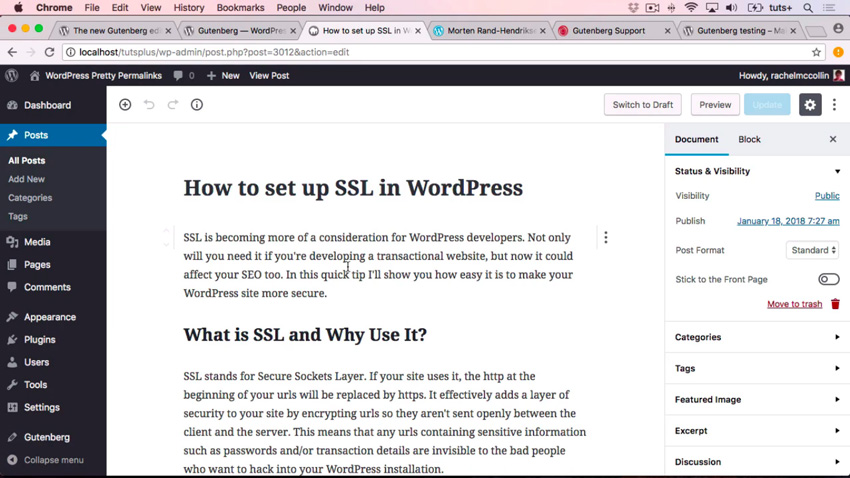Click the Add block plus icon
This screenshot has width=850, height=478.
pyautogui.click(x=125, y=105)
